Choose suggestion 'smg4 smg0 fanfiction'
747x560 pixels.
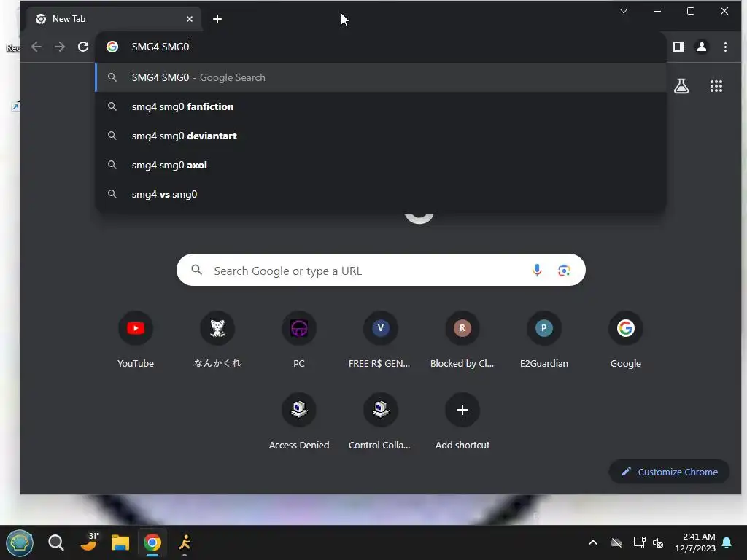click(x=381, y=106)
